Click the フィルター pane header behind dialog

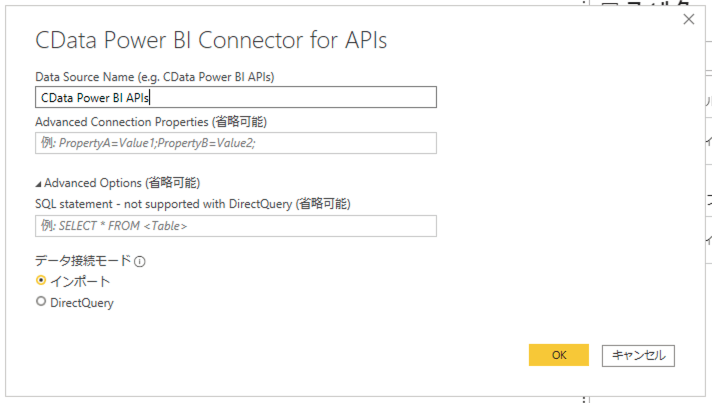660,6
